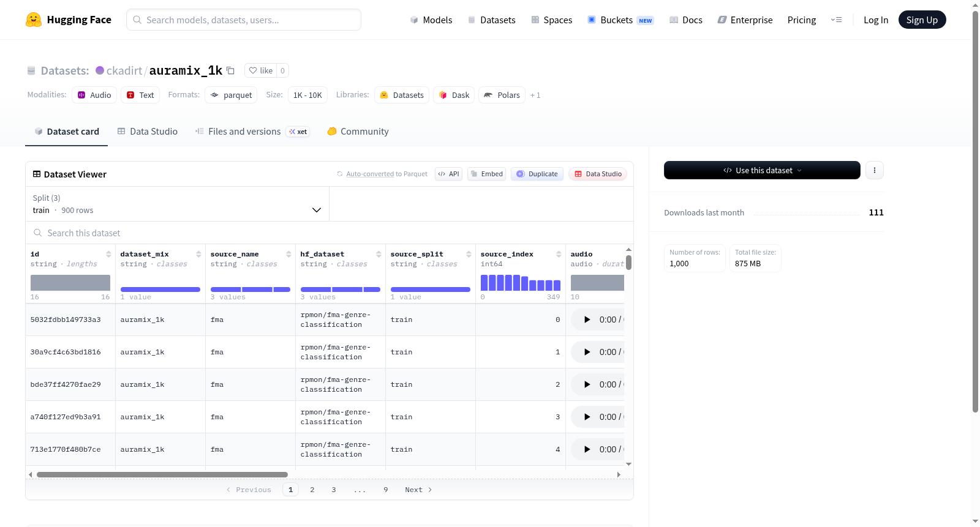
Task: Go to Next page of results
Action: pyautogui.click(x=418, y=490)
